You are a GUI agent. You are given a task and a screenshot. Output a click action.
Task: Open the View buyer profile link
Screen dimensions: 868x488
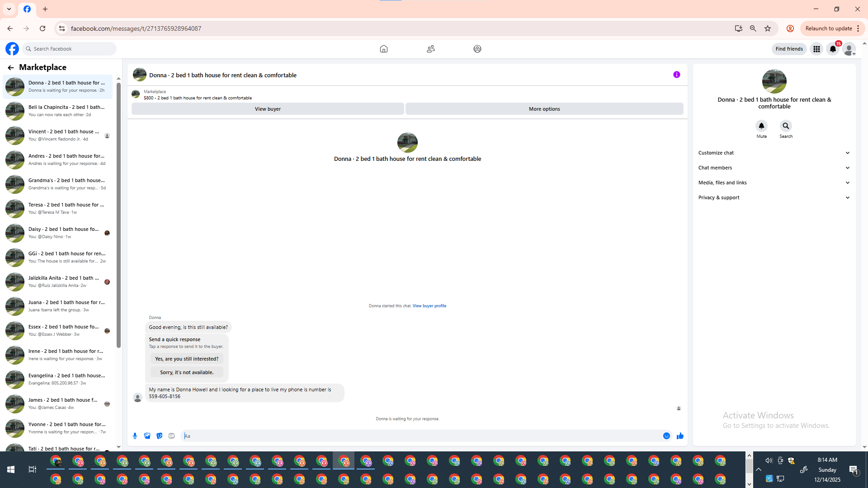[x=429, y=306]
